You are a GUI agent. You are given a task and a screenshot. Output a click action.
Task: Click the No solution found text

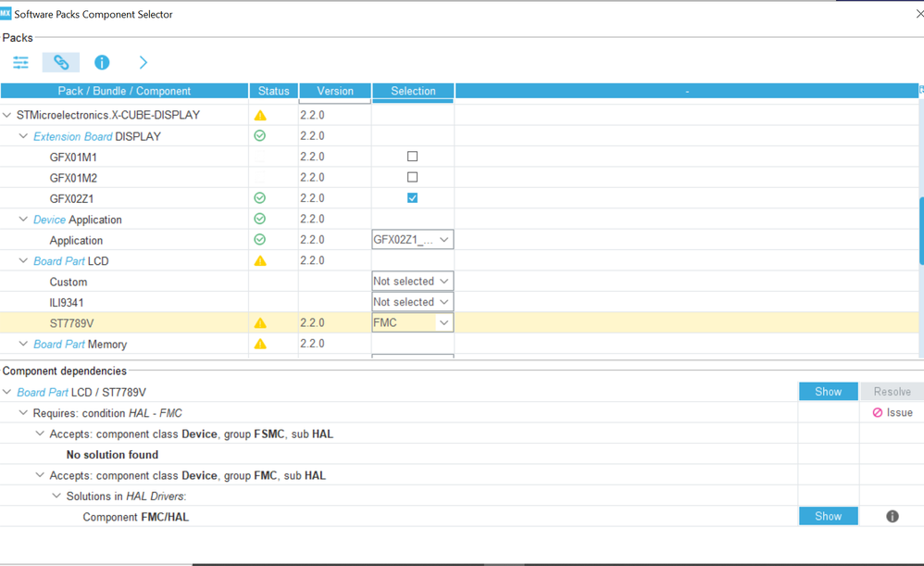click(x=112, y=455)
